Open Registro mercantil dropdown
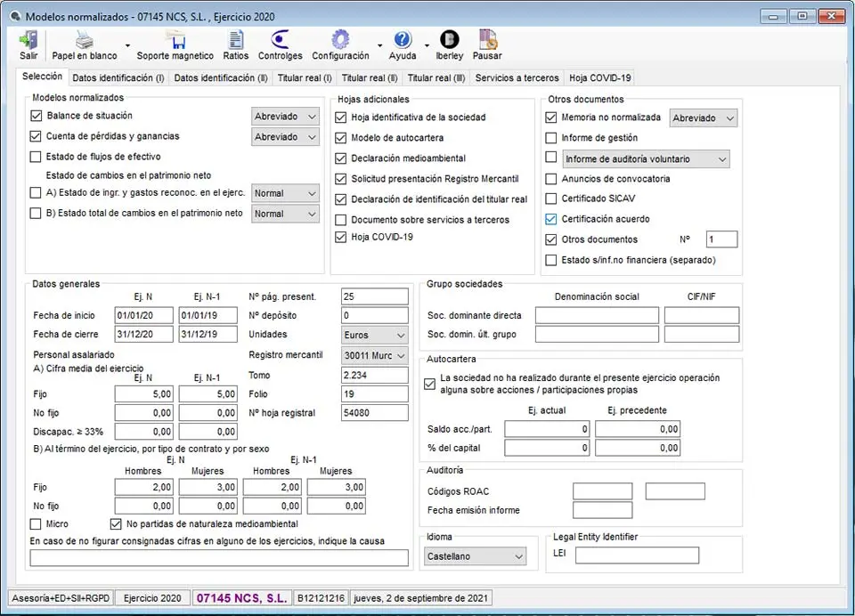855x616 pixels. [x=375, y=355]
